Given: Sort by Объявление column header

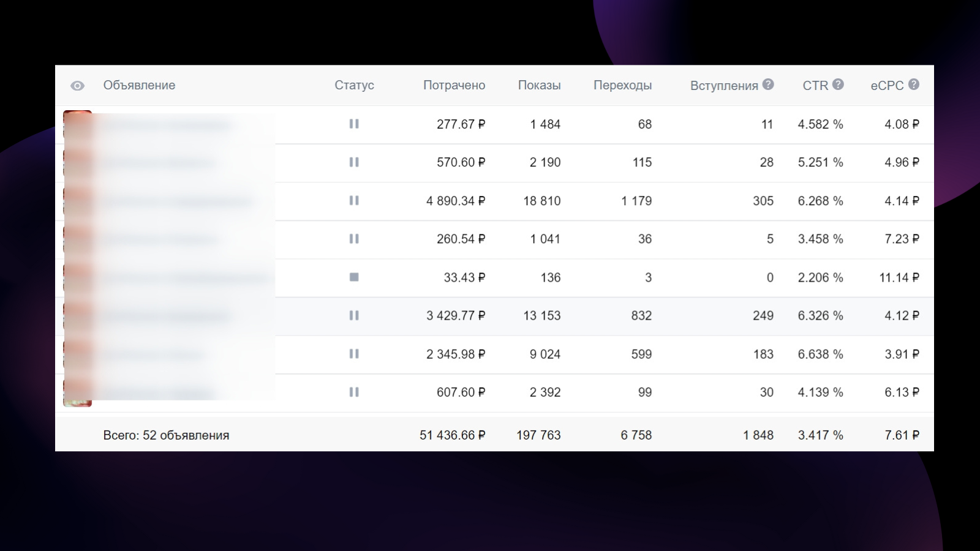Looking at the screenshot, I should click(139, 85).
